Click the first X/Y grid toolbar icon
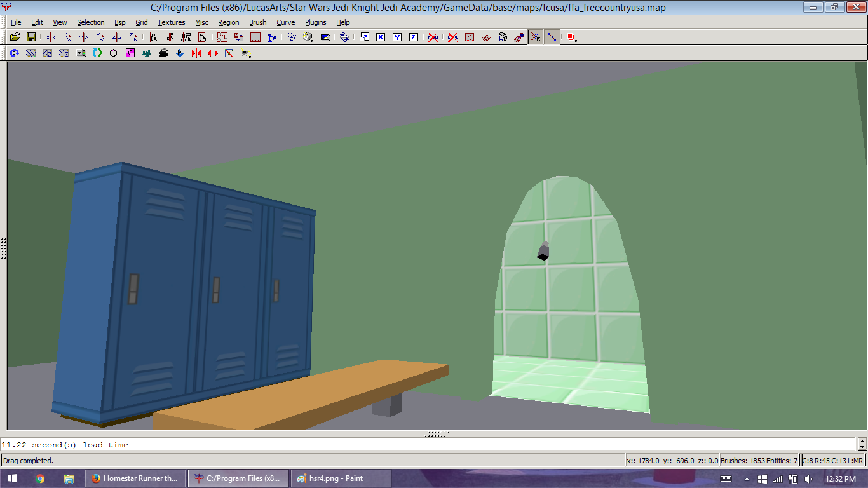This screenshot has width=868, height=488. (31, 53)
